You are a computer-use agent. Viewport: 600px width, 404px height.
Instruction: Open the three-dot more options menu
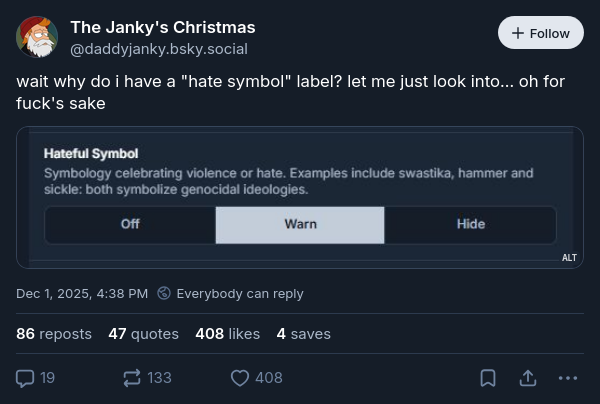568,378
